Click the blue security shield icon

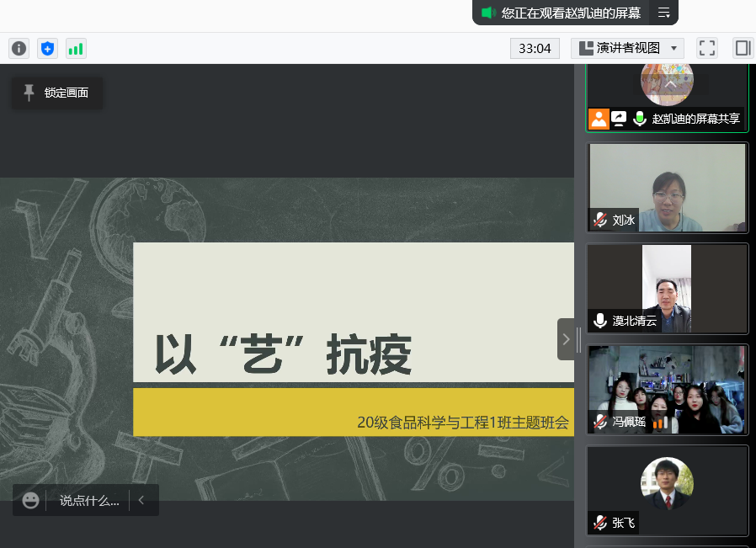pos(47,49)
